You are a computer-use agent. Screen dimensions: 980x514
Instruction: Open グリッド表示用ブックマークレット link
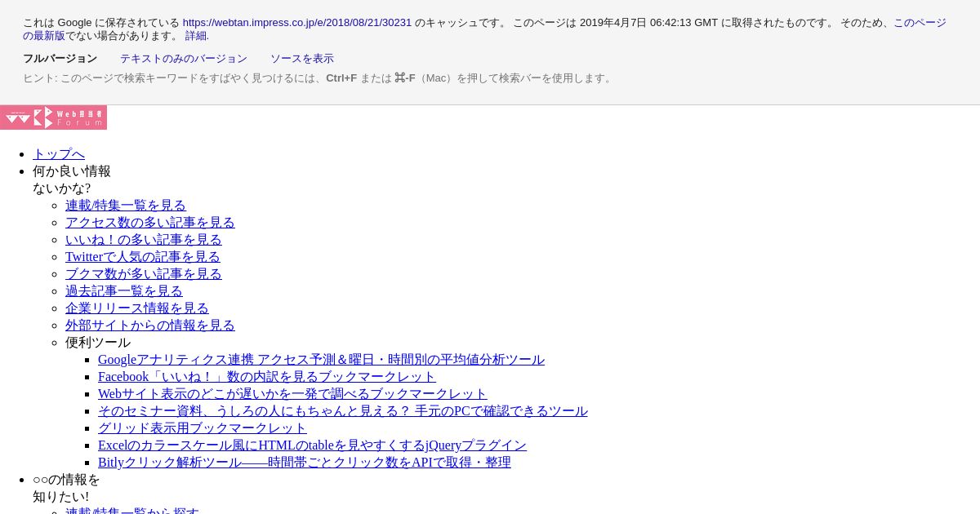(x=203, y=428)
